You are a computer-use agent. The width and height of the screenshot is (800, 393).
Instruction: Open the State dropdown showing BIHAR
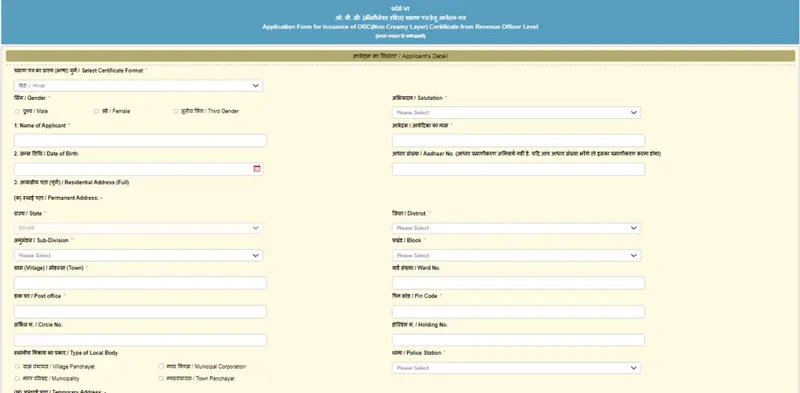pyautogui.click(x=138, y=228)
